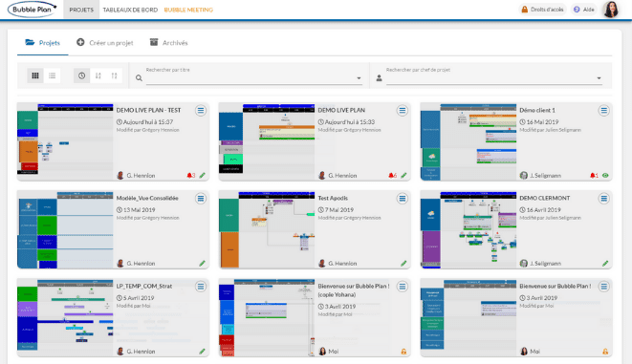Click the search magnifier icon
The height and width of the screenshot is (364, 632).
(x=139, y=78)
